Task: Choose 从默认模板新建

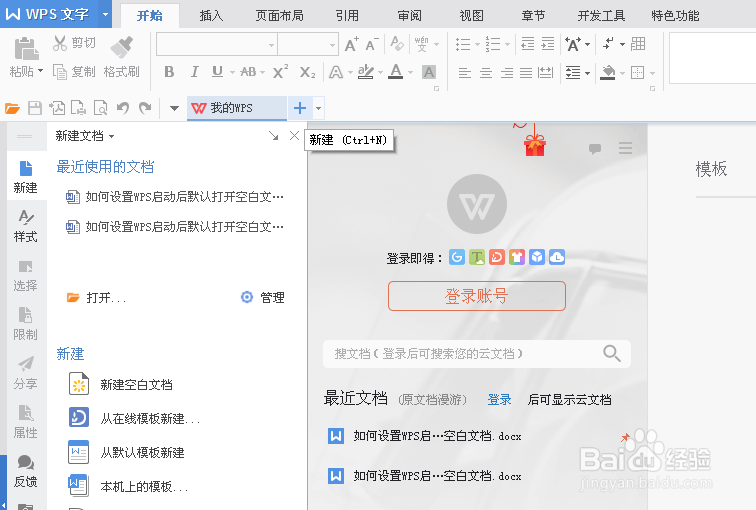Action: point(126,452)
